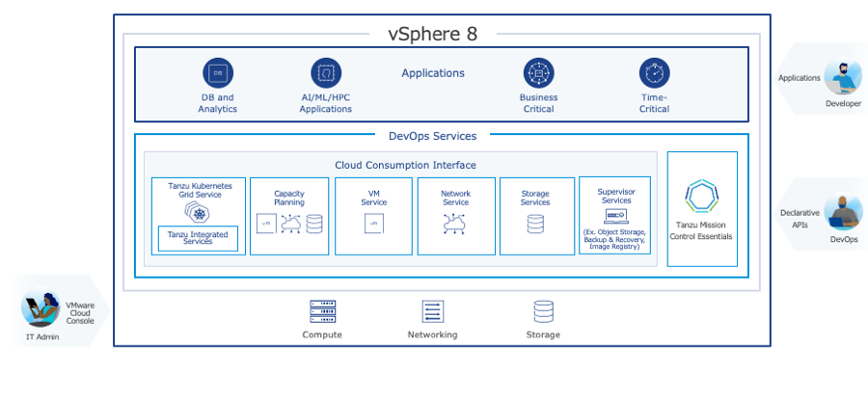The width and height of the screenshot is (868, 399).
Task: Click the DB and Analytics label
Action: tap(218, 103)
